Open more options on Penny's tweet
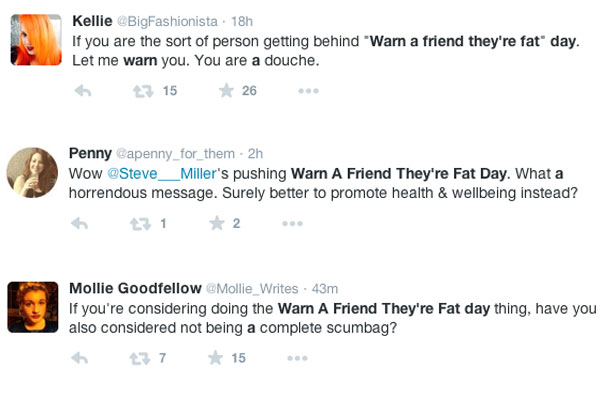 coord(292,224)
